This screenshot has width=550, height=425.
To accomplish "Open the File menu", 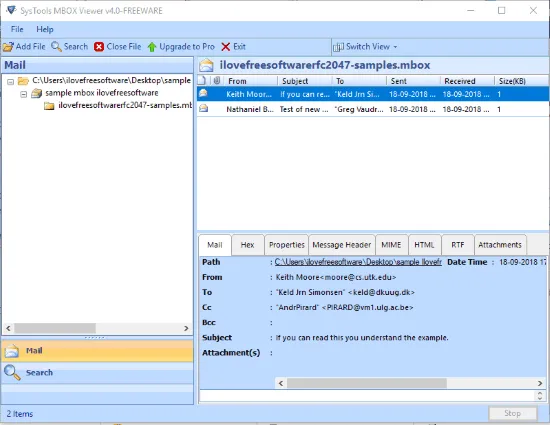I will point(17,29).
